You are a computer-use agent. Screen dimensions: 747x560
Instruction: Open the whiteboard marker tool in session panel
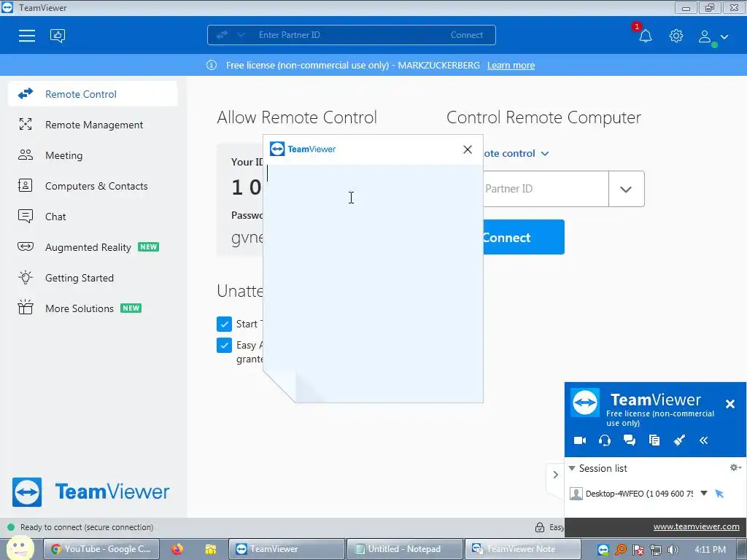point(679,440)
